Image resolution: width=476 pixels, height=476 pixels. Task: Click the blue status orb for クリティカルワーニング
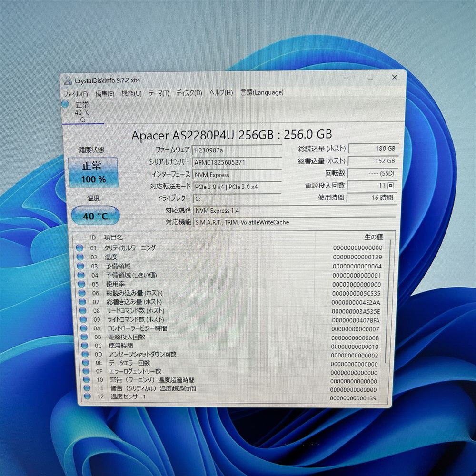[79, 248]
